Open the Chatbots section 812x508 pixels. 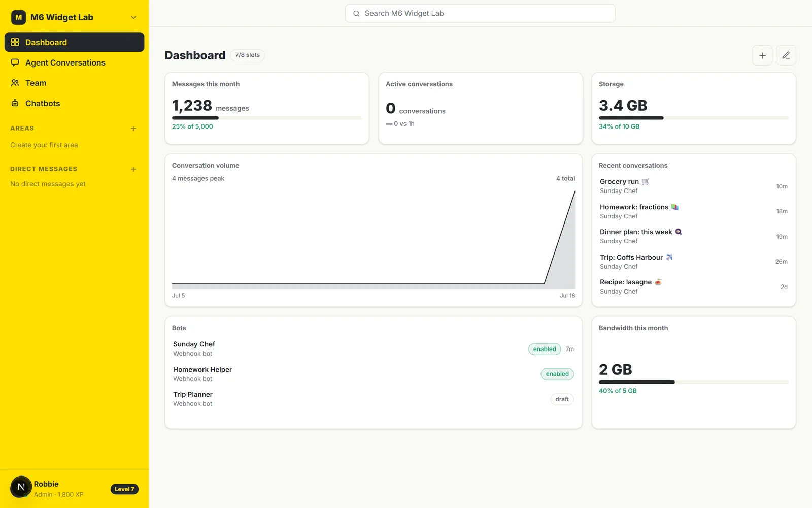tap(74, 103)
